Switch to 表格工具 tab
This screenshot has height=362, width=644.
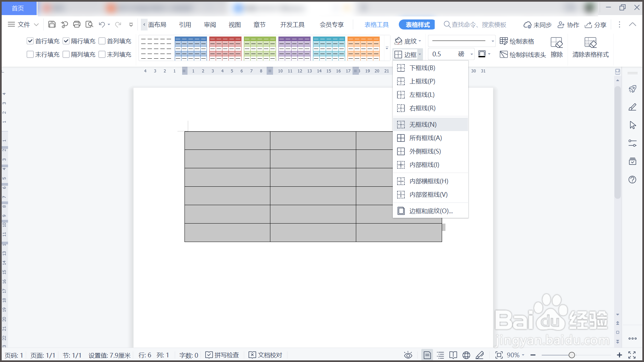tap(376, 24)
